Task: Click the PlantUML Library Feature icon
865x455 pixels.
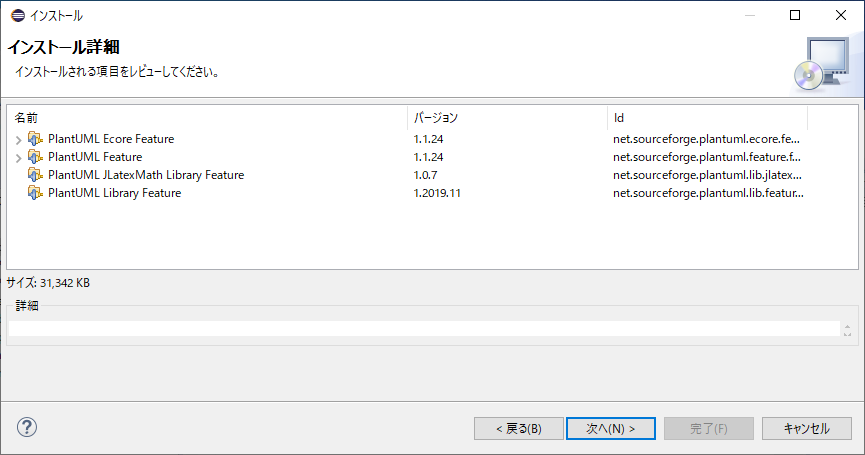Action: [36, 193]
